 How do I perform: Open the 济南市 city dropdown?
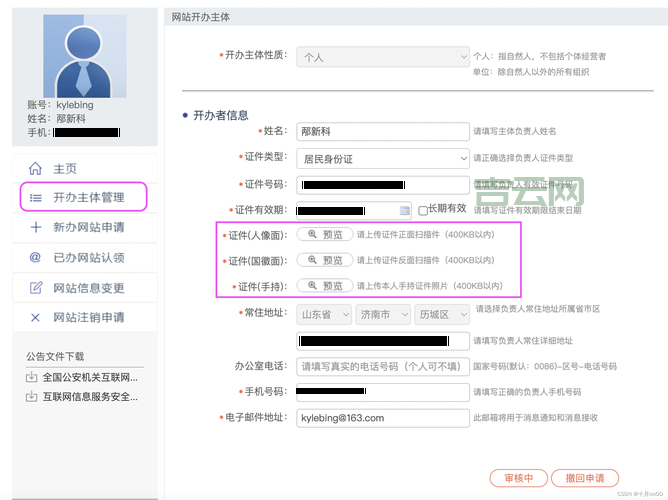(x=383, y=315)
